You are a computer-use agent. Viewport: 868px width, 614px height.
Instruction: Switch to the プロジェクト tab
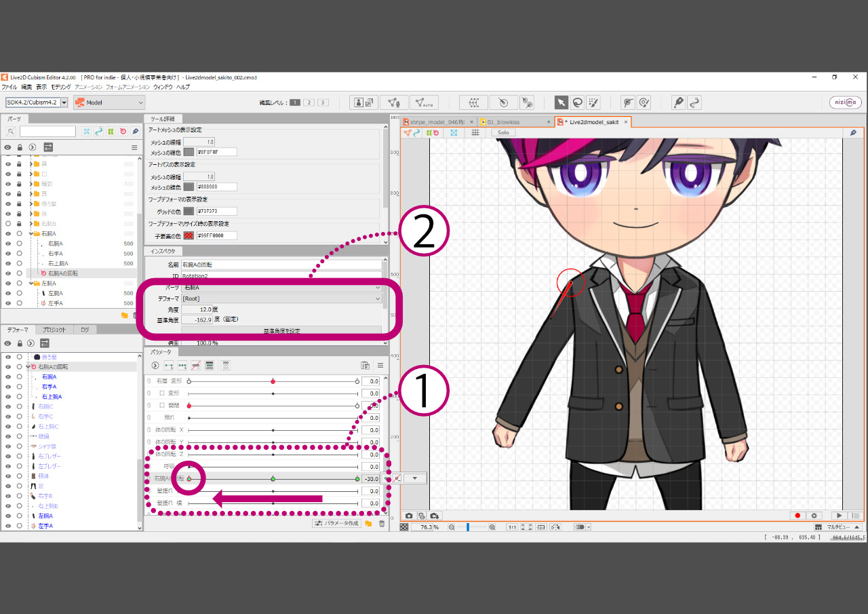54,330
